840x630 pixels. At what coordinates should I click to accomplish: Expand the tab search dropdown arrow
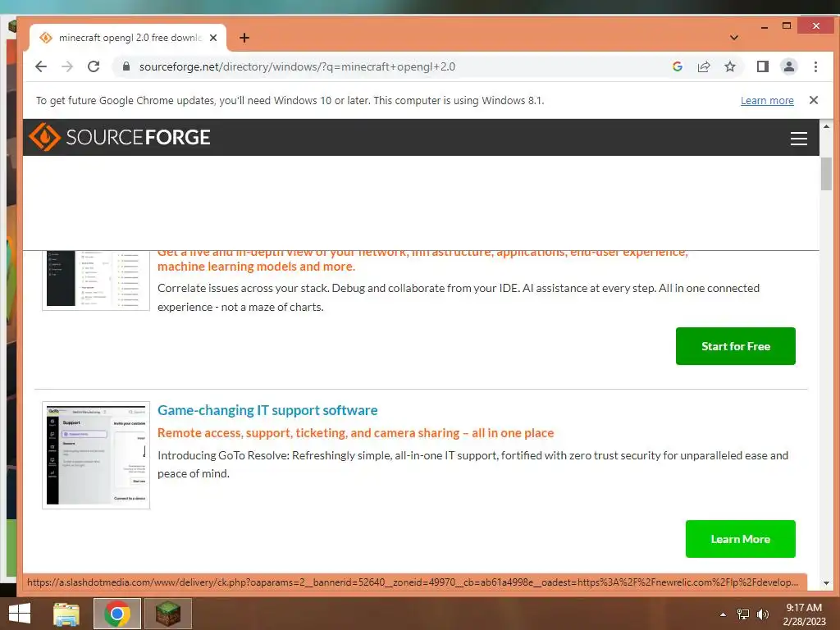(x=734, y=38)
